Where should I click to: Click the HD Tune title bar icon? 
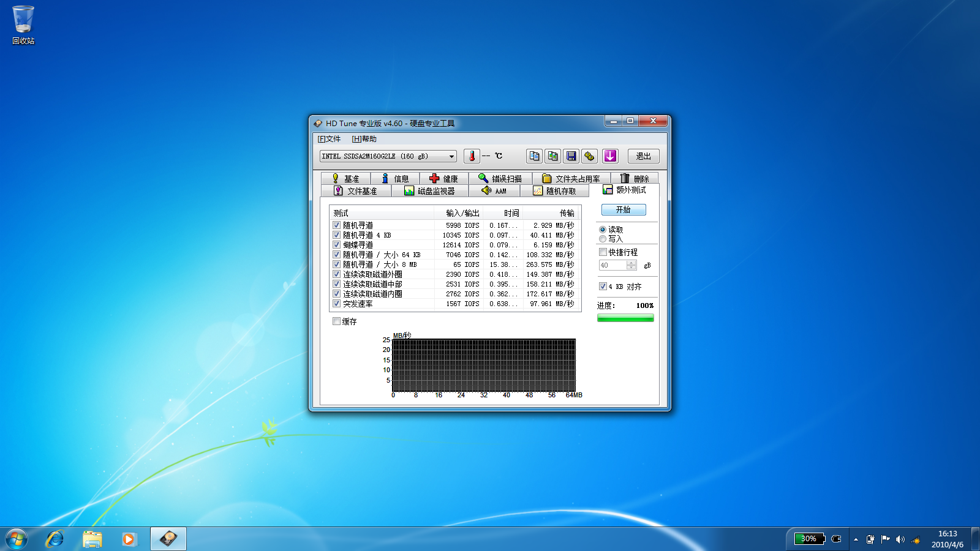pyautogui.click(x=318, y=123)
